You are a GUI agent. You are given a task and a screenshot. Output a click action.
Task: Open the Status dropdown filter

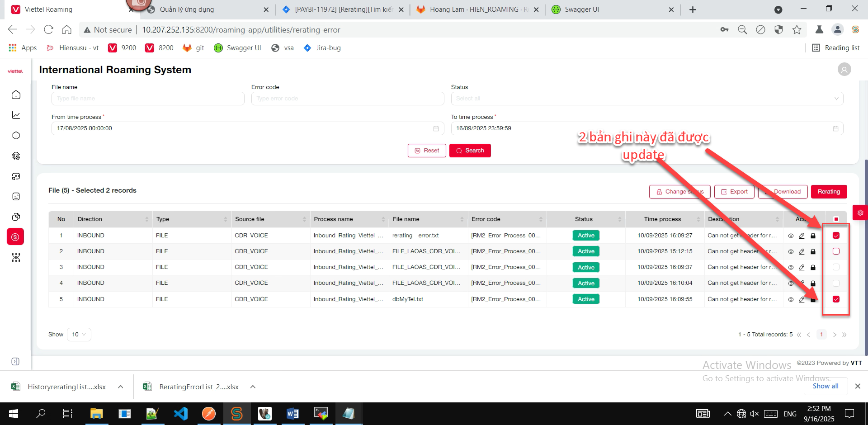click(646, 99)
